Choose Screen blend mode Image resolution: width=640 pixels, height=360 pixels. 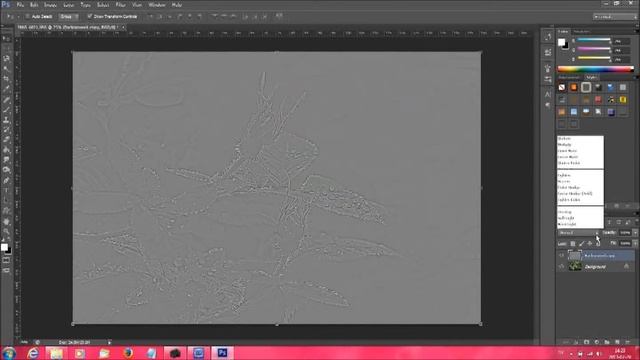coord(564,181)
